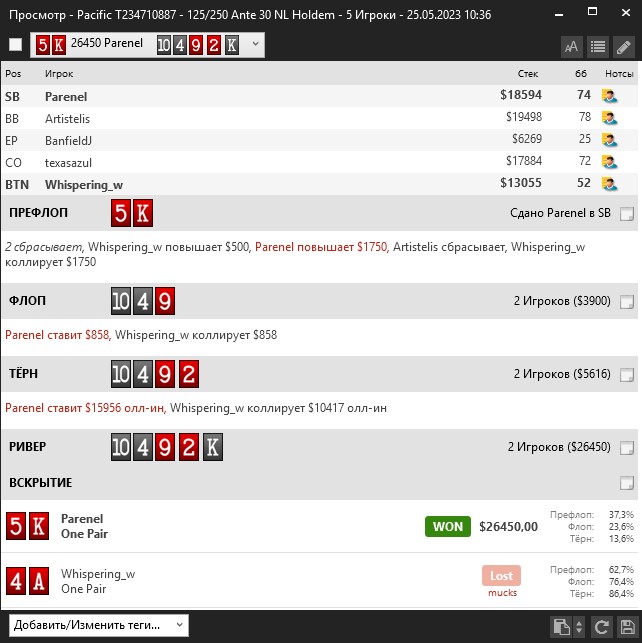Open notes icon for Whispering_w
Viewport: 642px width, 643px height.
[610, 184]
